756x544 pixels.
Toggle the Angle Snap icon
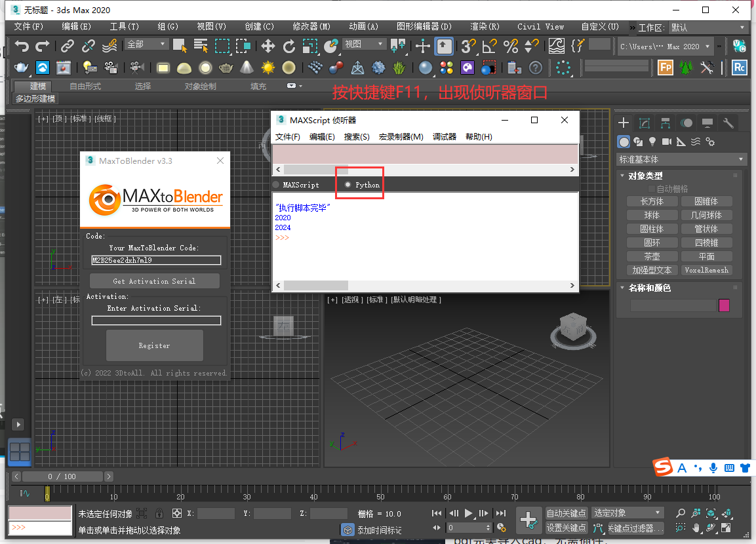click(x=489, y=47)
